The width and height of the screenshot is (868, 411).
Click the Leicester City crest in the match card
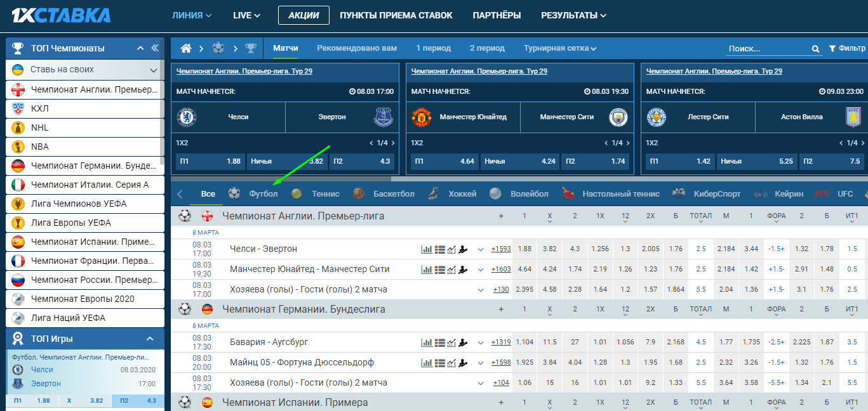[x=657, y=117]
